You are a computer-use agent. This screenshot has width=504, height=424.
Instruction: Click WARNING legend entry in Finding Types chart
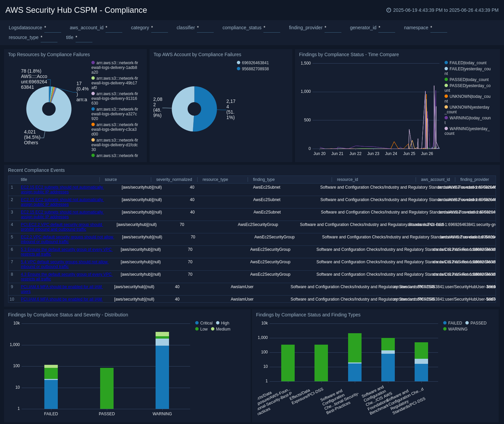pyautogui.click(x=455, y=329)
